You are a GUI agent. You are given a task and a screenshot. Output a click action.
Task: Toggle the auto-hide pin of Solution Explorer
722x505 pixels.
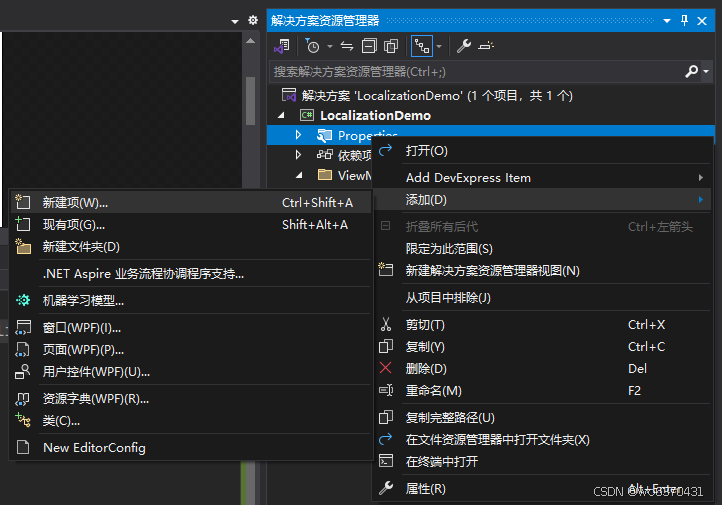(684, 21)
